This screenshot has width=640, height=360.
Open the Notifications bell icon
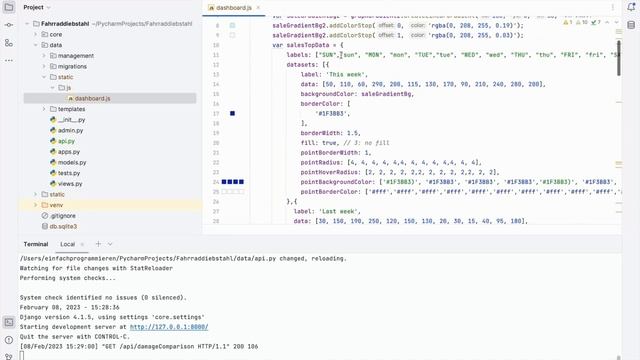[631, 7]
